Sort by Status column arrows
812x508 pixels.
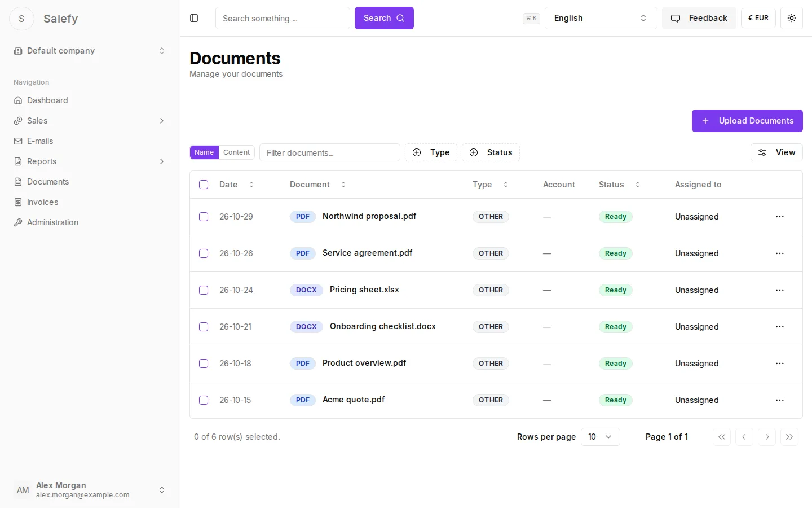(x=638, y=185)
